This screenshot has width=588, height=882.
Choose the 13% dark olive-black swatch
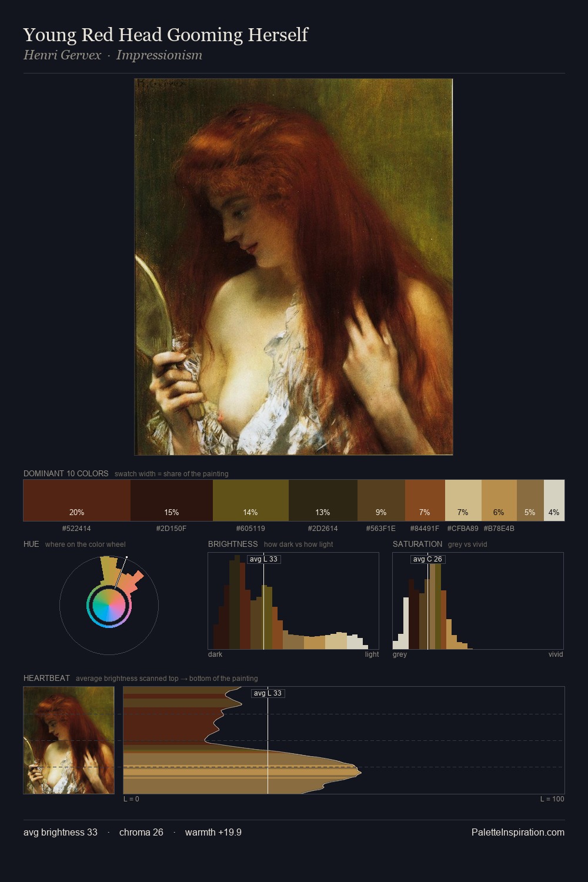coord(323,500)
